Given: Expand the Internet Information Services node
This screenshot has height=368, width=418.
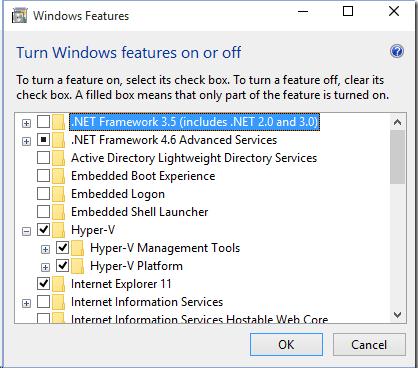Looking at the screenshot, I should point(26,303).
